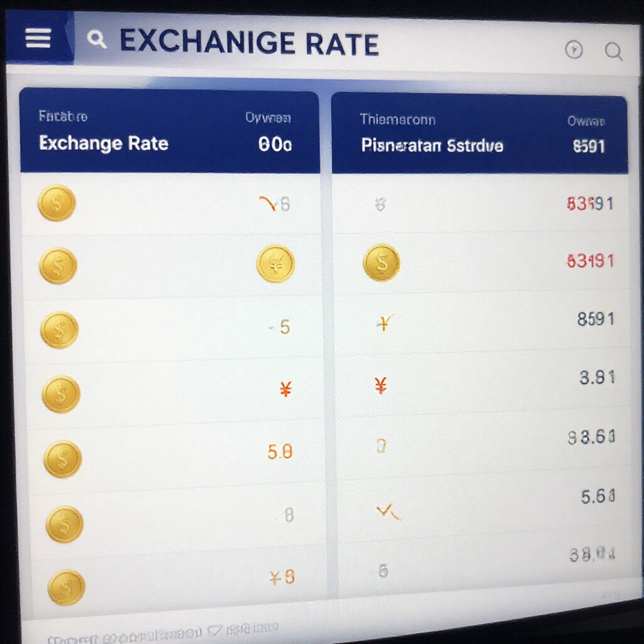
Task: Select the "Pisnaratan Sstrdve" panel heading
Action: click(432, 146)
